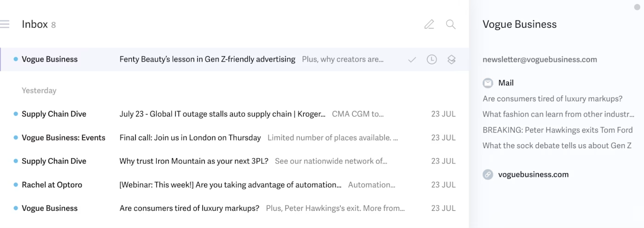The height and width of the screenshot is (228, 644).
Task: Open 'Final call: Join us in London' email
Action: (x=190, y=138)
